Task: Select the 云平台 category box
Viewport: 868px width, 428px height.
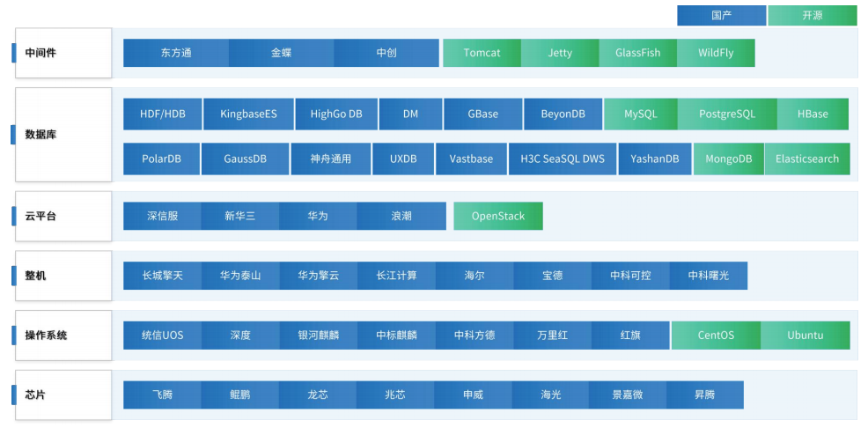Action: coord(63,216)
